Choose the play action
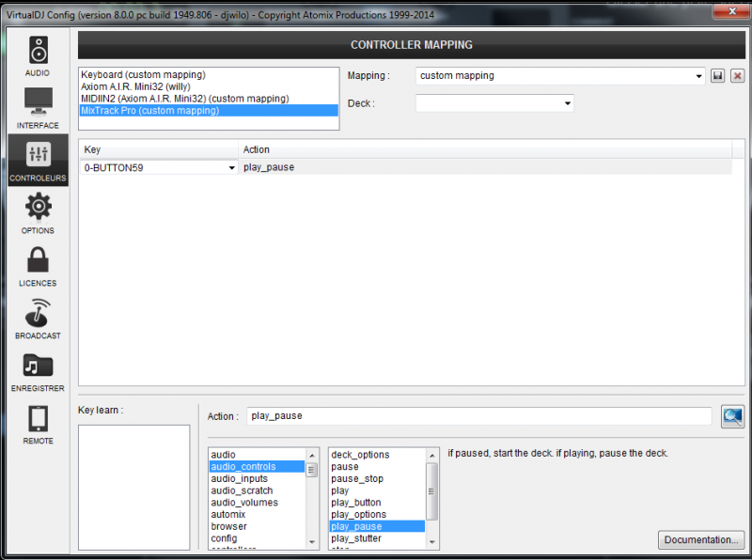This screenshot has height=560, width=752. pyautogui.click(x=377, y=490)
